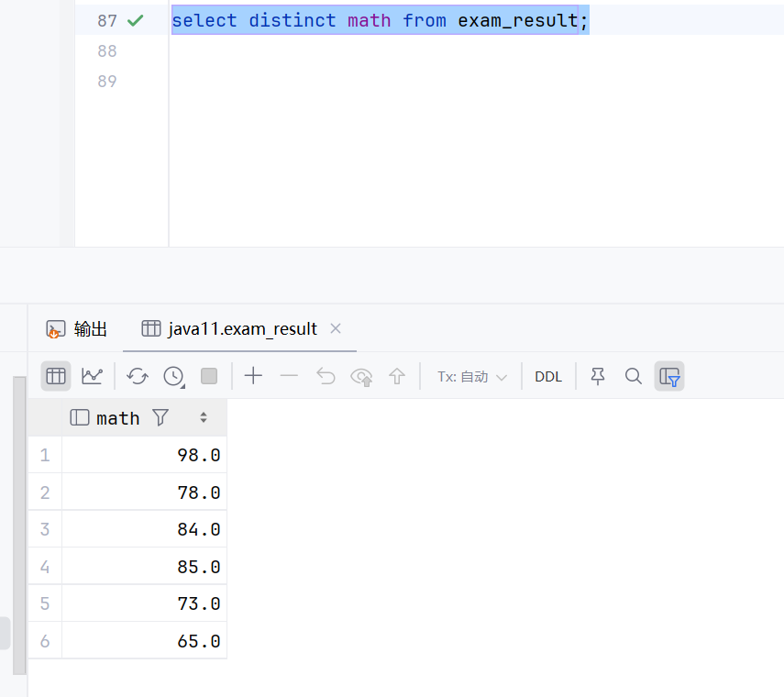This screenshot has height=697, width=784.
Task: Revert changes with undo arrow
Action: 326,376
